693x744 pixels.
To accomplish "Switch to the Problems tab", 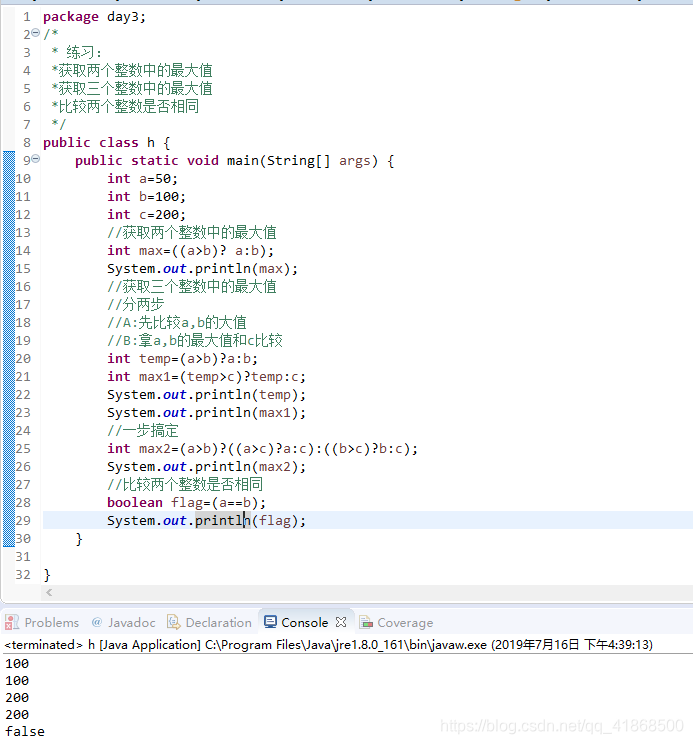I will (x=52, y=623).
